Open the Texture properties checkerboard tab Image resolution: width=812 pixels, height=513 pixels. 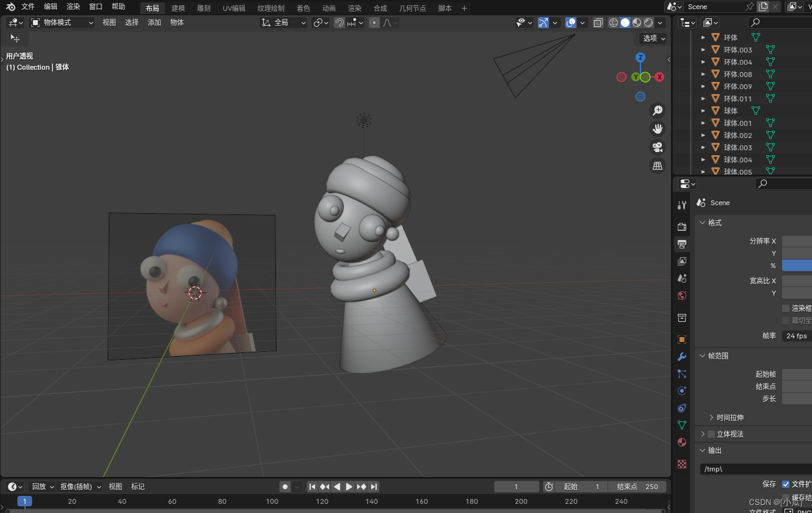pyautogui.click(x=682, y=464)
